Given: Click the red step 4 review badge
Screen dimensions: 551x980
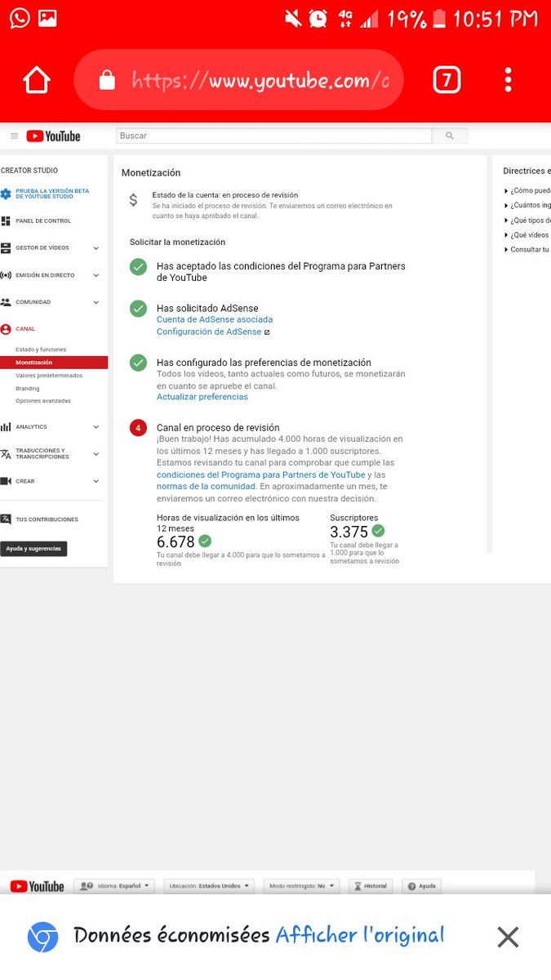Looking at the screenshot, I should 139,428.
